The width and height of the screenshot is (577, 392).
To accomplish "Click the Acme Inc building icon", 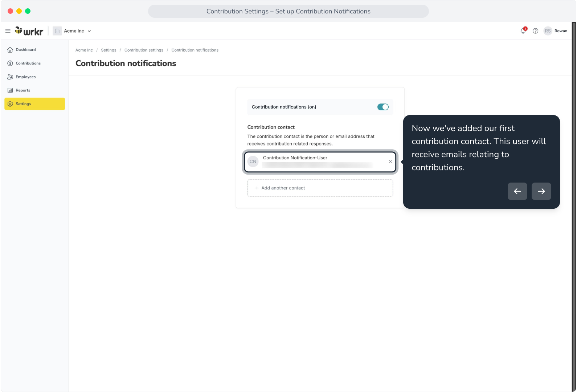I will pos(57,31).
